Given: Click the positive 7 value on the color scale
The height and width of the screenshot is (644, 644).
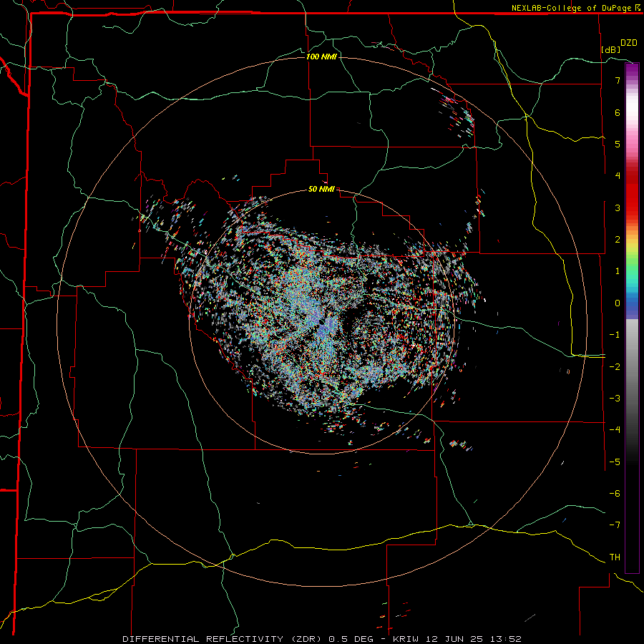Looking at the screenshot, I should pyautogui.click(x=618, y=80).
